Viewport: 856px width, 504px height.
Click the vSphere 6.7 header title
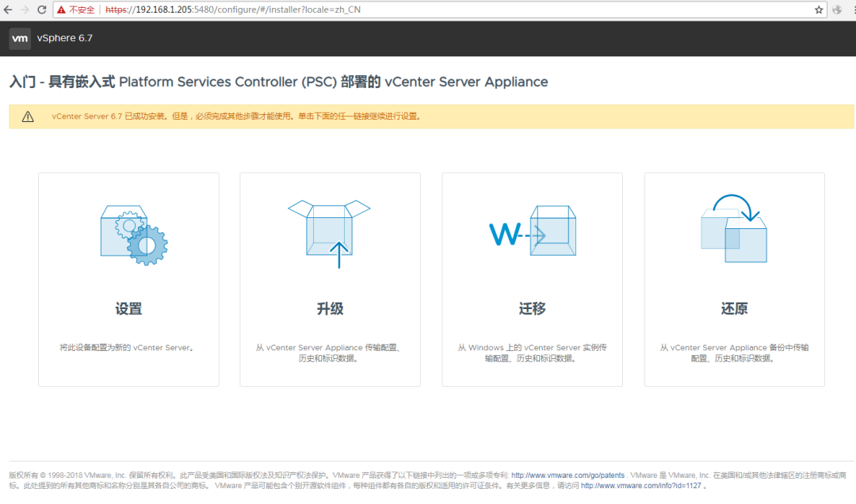pyautogui.click(x=65, y=38)
